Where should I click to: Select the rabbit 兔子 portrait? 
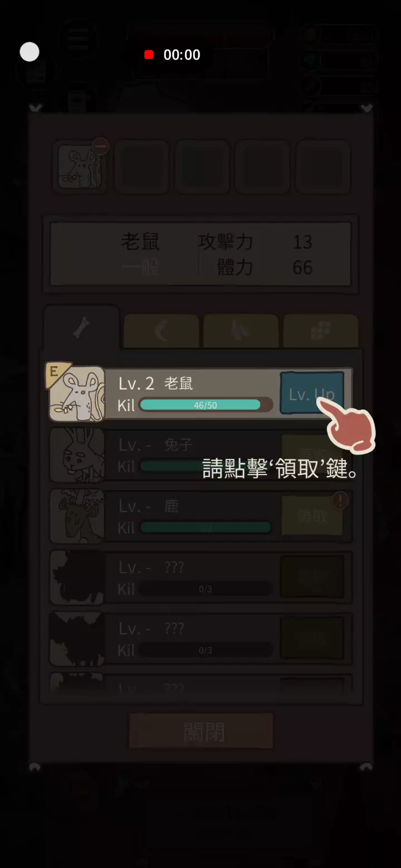point(77,455)
